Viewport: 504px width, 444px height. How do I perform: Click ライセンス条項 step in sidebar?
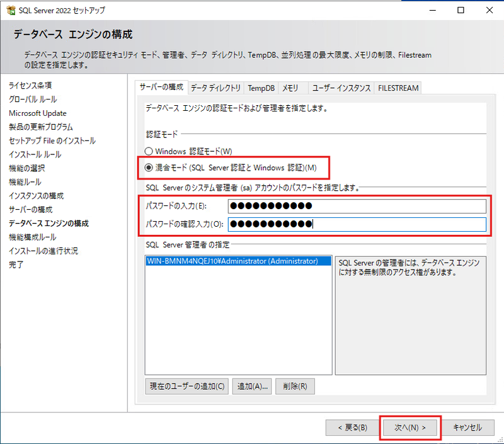(30, 86)
